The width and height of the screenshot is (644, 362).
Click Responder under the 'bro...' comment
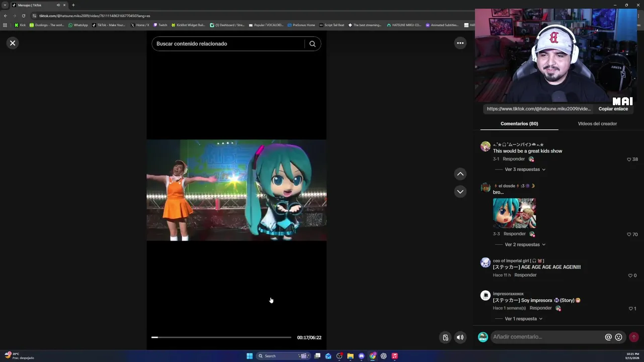pyautogui.click(x=515, y=234)
